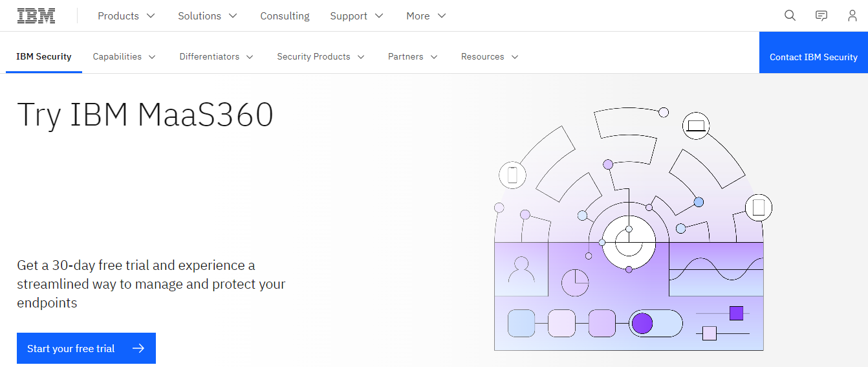Click arrow icon in Start your free trial
Viewport: 868px width, 367px height.
138,348
